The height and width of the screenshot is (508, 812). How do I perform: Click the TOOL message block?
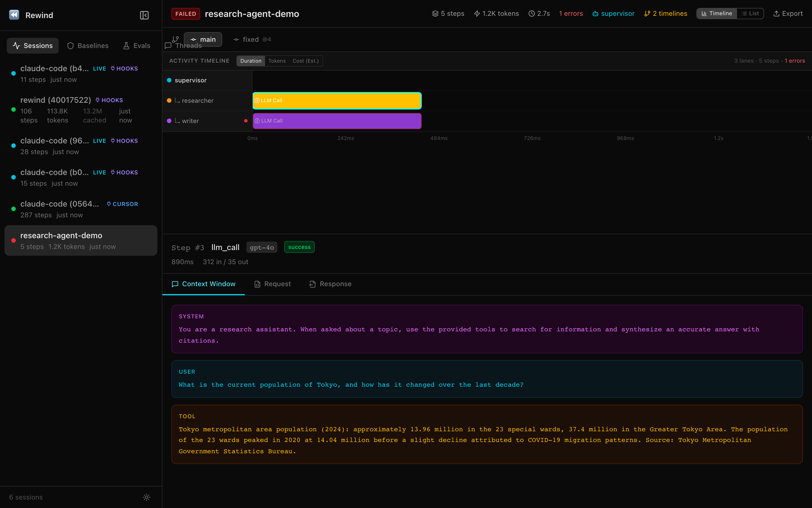(x=487, y=434)
